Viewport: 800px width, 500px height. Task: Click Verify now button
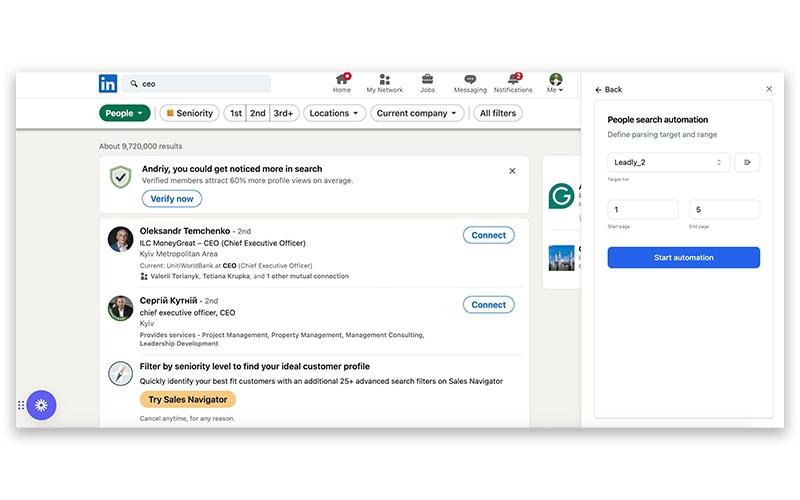click(x=172, y=198)
